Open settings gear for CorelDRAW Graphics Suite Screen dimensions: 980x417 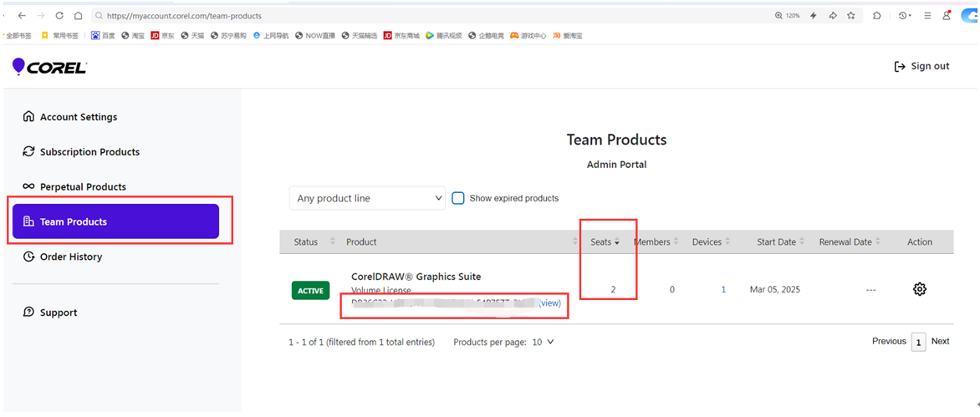point(919,289)
